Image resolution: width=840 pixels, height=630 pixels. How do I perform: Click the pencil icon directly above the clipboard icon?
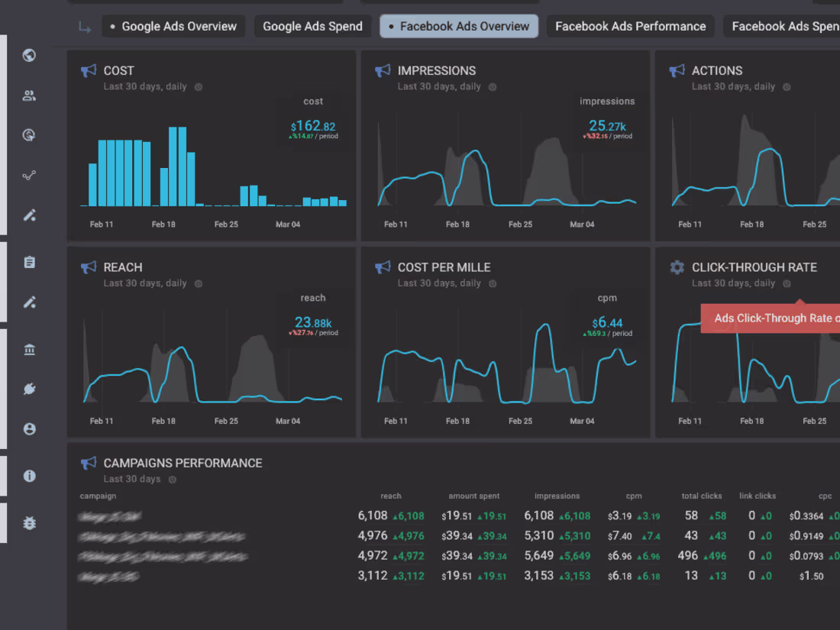[30, 215]
